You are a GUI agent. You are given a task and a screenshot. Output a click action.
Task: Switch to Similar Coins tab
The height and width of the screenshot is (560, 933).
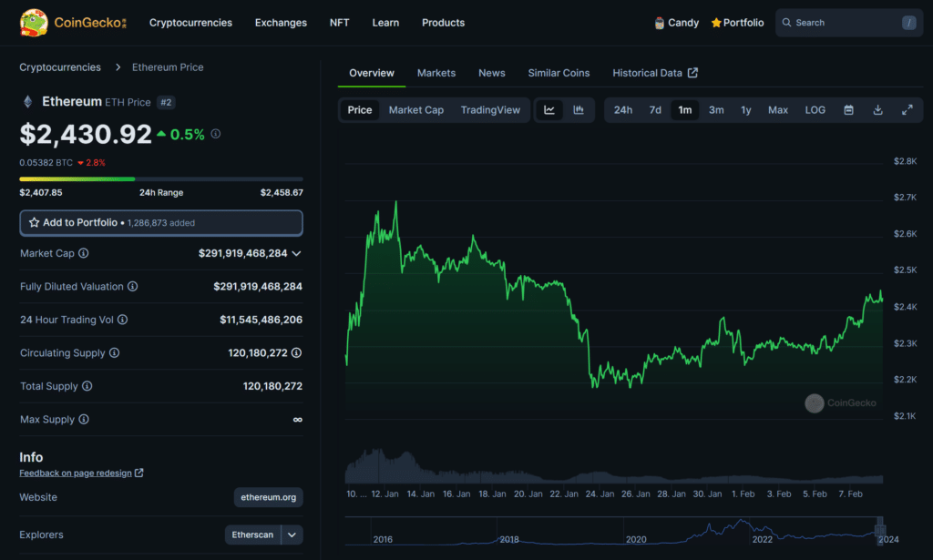tap(559, 73)
